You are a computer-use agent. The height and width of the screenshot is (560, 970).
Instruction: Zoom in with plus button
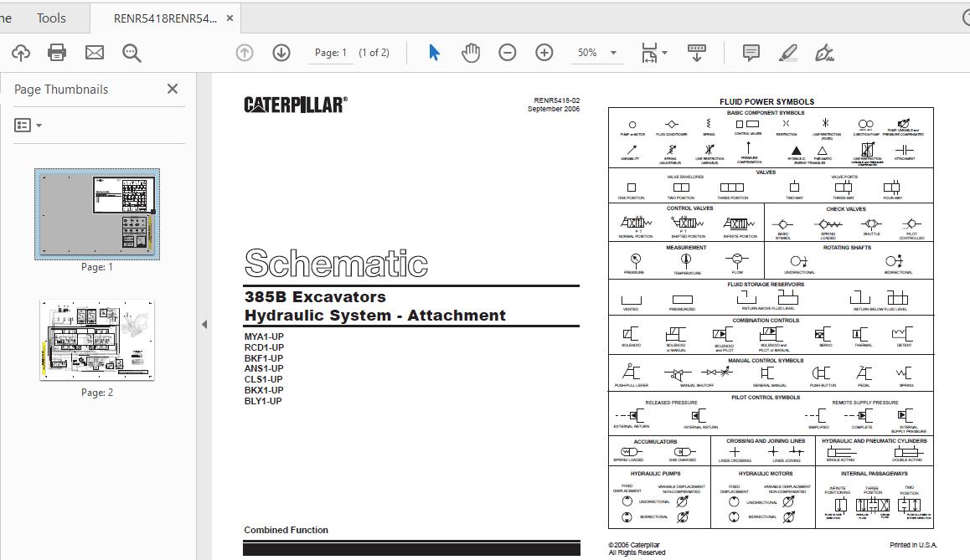pyautogui.click(x=544, y=53)
